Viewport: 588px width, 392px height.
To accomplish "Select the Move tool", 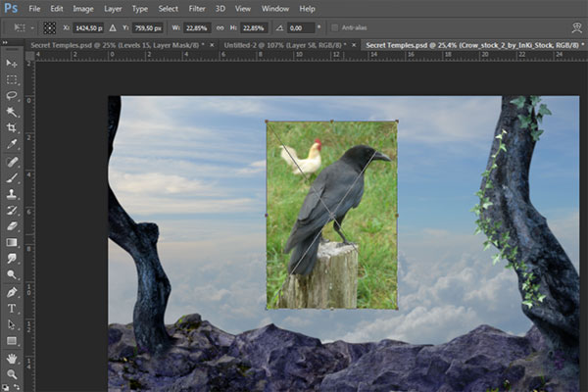I will pos(12,63).
